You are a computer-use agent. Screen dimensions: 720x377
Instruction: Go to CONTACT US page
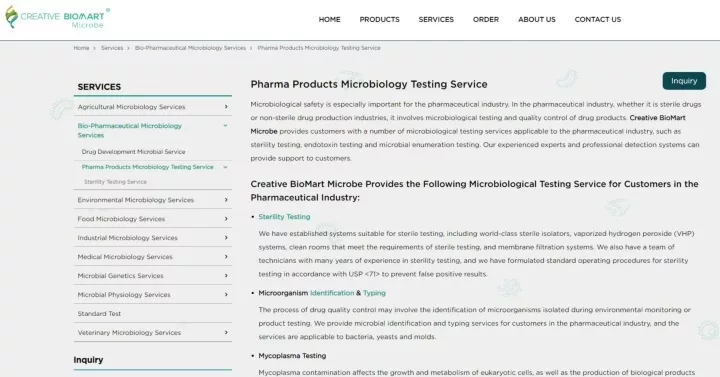(x=597, y=20)
